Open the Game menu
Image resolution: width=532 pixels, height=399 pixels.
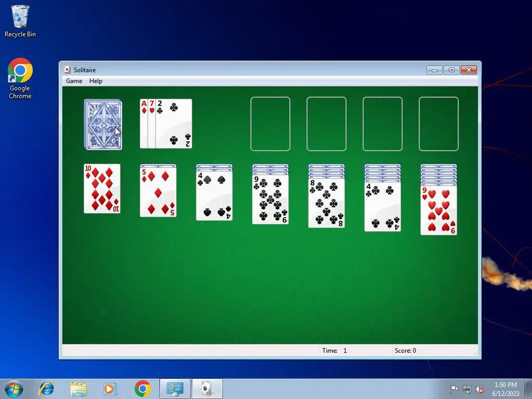point(74,81)
